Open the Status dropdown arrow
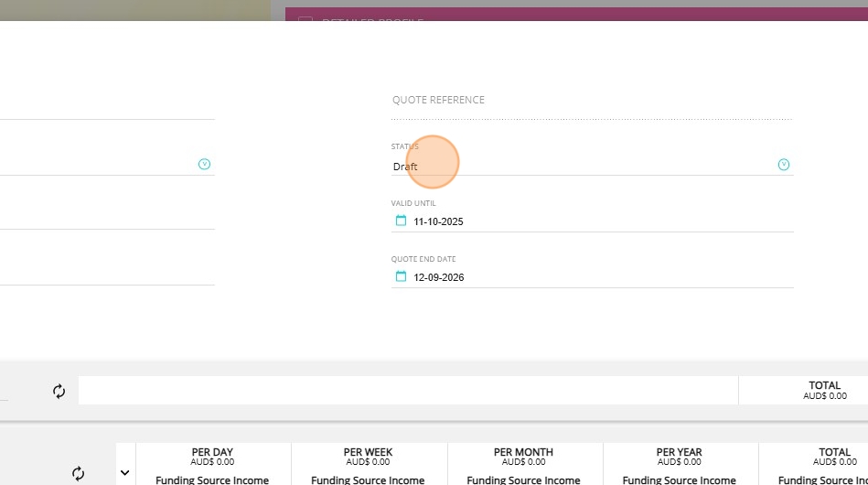This screenshot has width=868, height=485. click(783, 165)
